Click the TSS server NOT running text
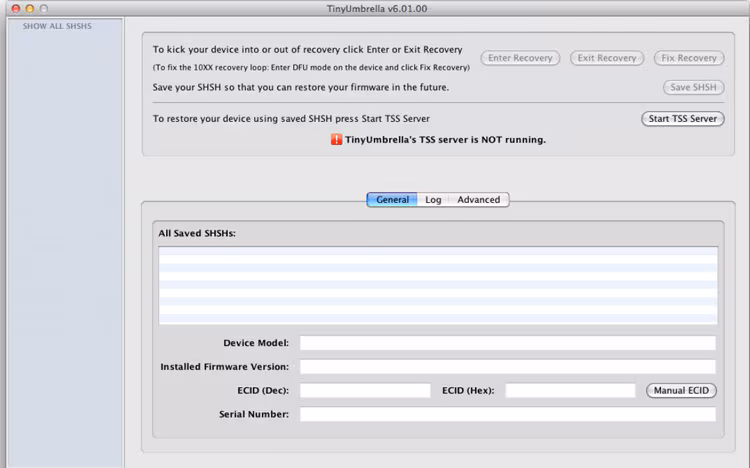This screenshot has width=750, height=468. 445,140
